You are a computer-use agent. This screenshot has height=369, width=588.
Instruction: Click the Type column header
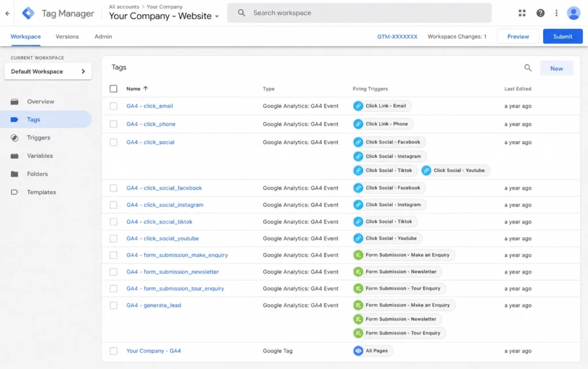[x=269, y=89]
